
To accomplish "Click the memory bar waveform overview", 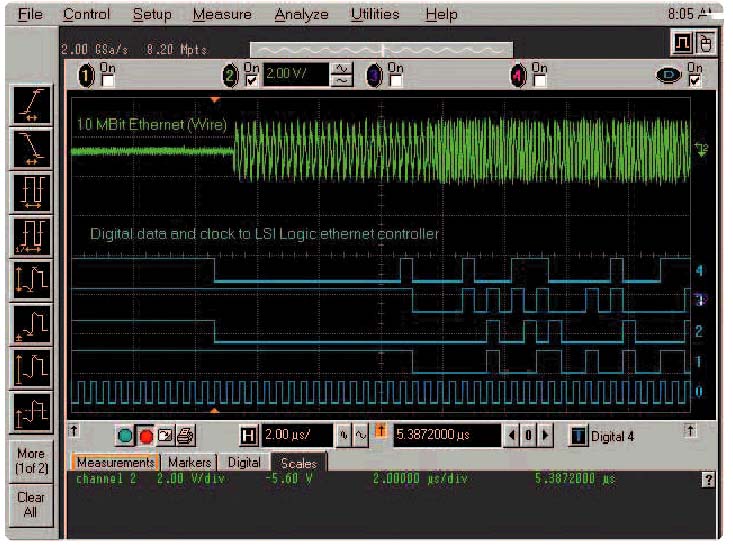I will [x=381, y=50].
